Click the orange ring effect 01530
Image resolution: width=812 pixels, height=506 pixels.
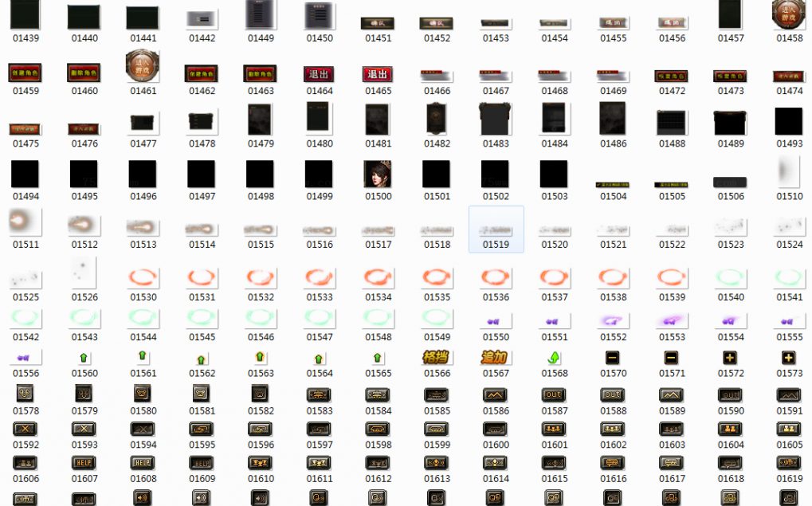click(143, 277)
